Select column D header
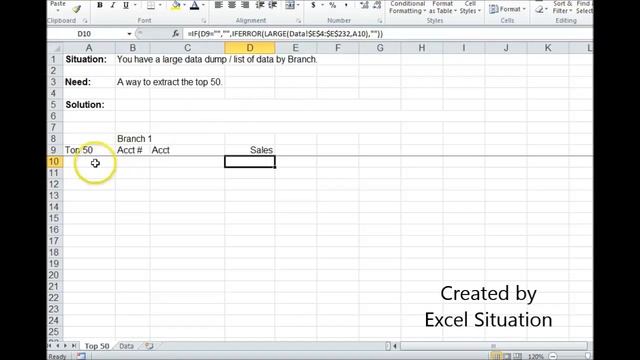The width and height of the screenshot is (640, 360). point(250,48)
